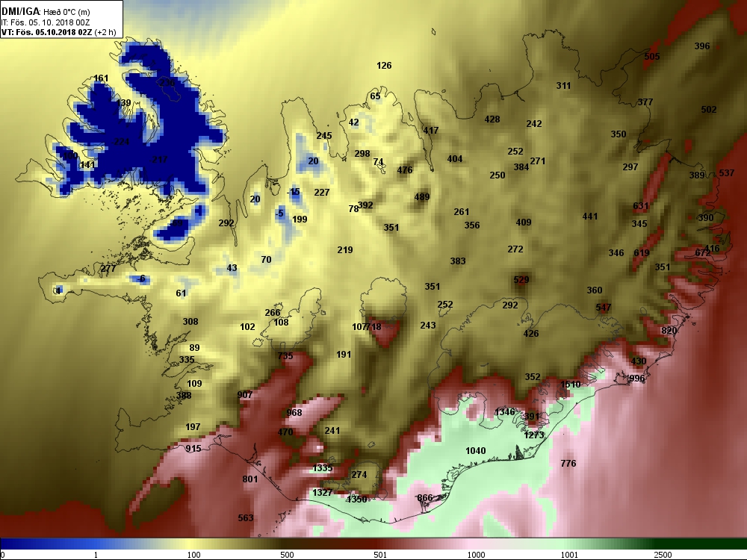
Task: Click the 1327 reading
Action: [323, 492]
